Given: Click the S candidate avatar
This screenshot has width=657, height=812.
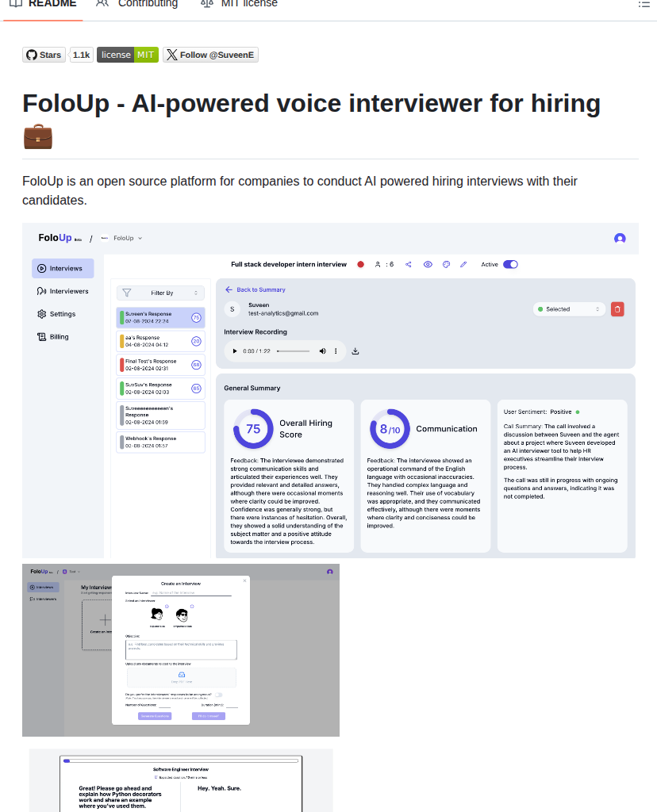Looking at the screenshot, I should pyautogui.click(x=232, y=309).
